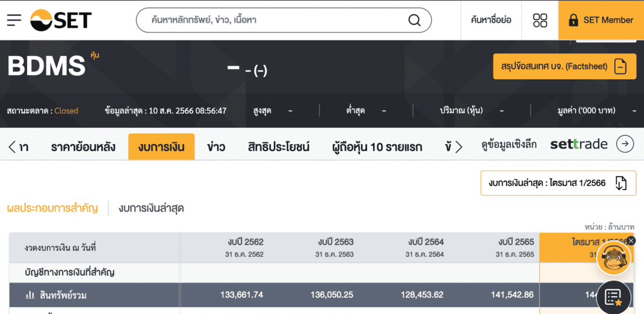Click the download icon beside ไตรมาส 1/2566
Image resolution: width=644 pixels, height=314 pixels.
click(621, 183)
